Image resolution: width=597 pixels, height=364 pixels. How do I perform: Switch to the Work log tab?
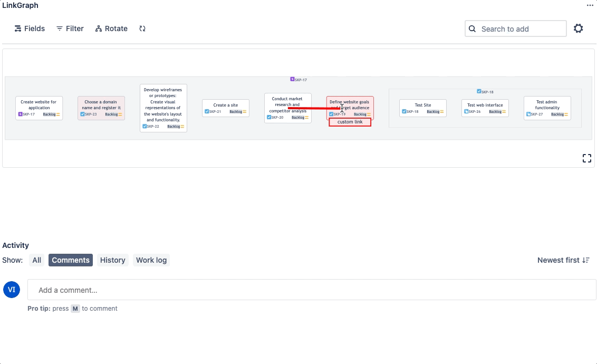(x=151, y=260)
